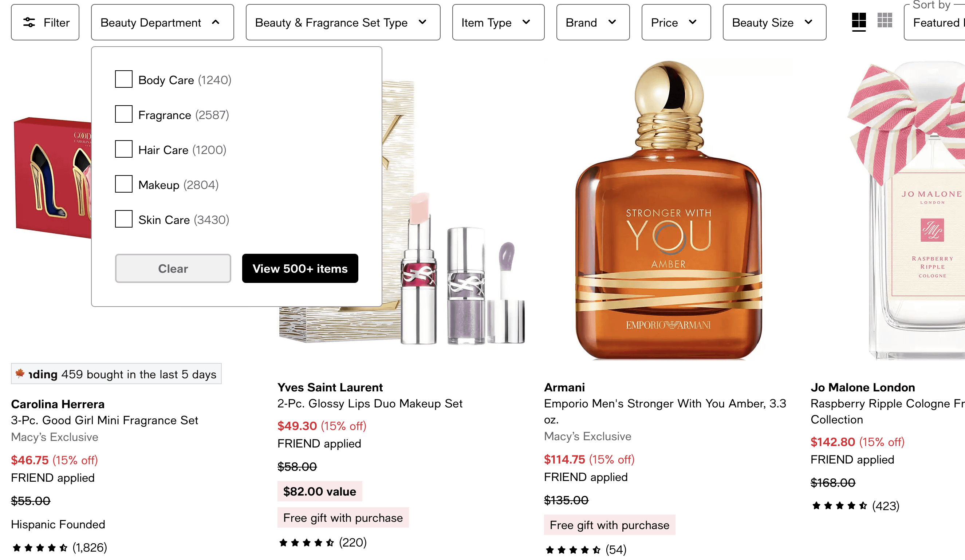Click View 500+ items button

[300, 268]
